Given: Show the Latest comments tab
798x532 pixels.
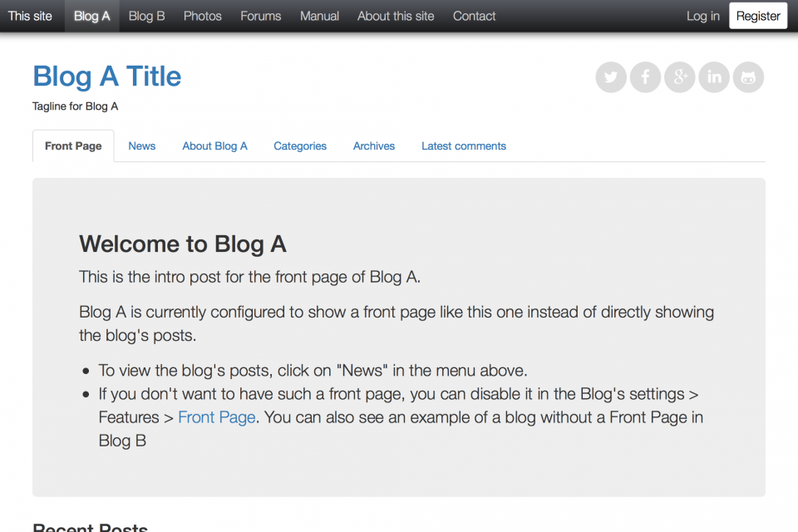Looking at the screenshot, I should (463, 145).
